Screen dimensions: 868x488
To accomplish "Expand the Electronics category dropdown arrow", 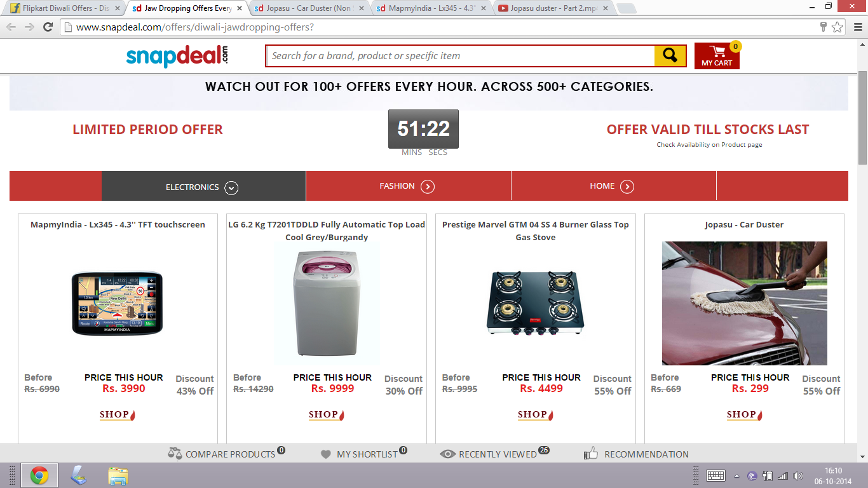I will pos(231,187).
